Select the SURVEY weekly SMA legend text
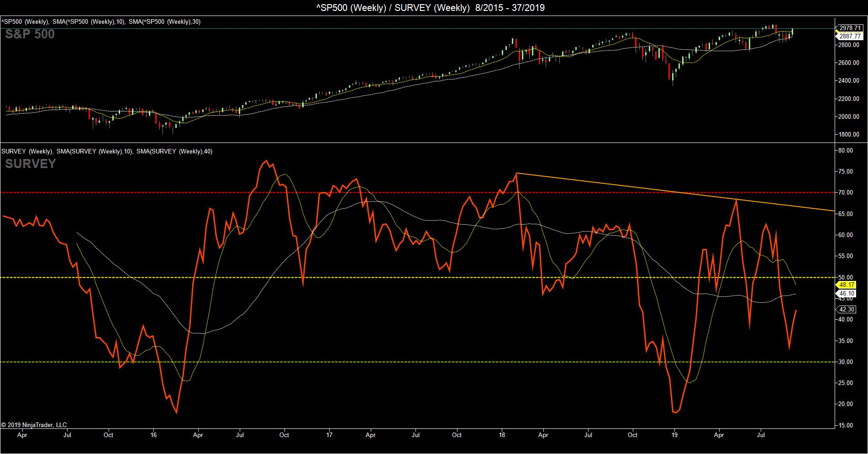868x454 pixels. tap(107, 151)
